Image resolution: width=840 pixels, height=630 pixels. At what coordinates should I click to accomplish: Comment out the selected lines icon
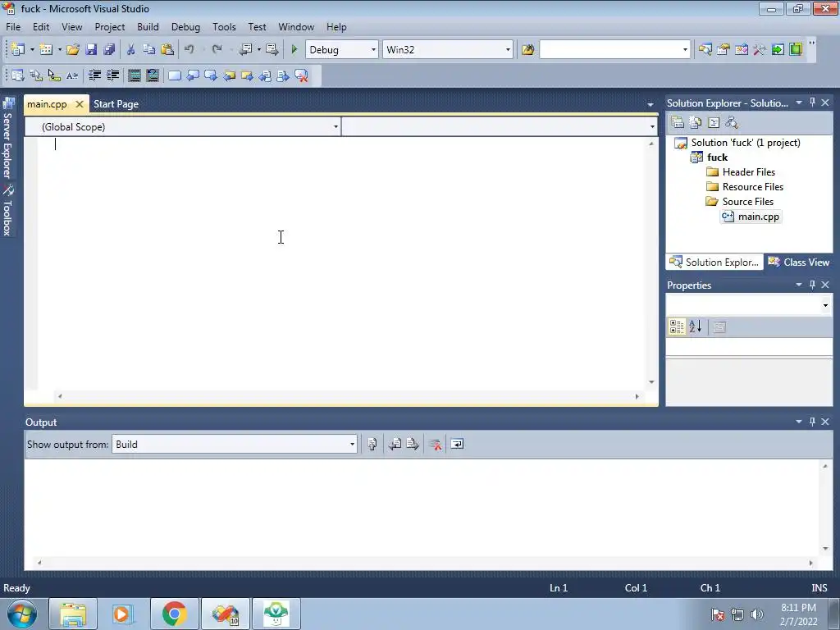click(135, 75)
